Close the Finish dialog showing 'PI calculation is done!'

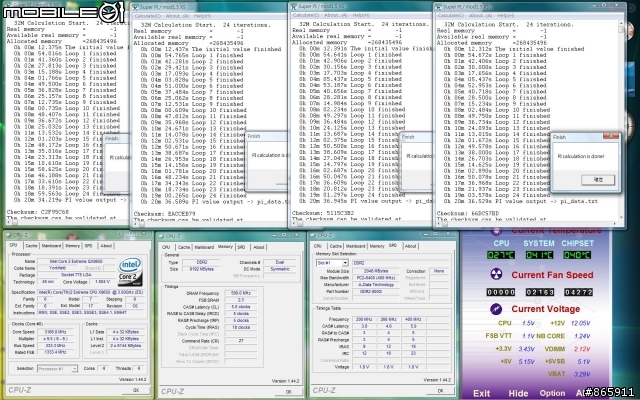[611, 136]
